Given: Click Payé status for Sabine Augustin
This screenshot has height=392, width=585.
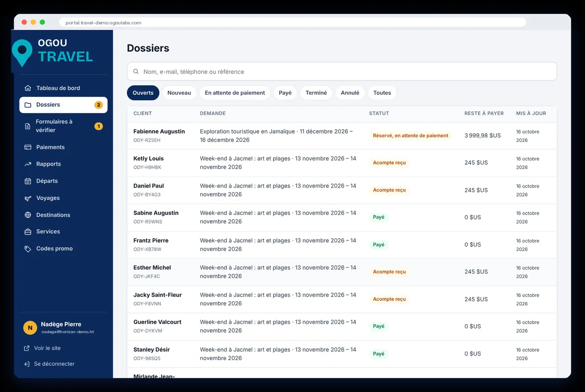Looking at the screenshot, I should (378, 217).
